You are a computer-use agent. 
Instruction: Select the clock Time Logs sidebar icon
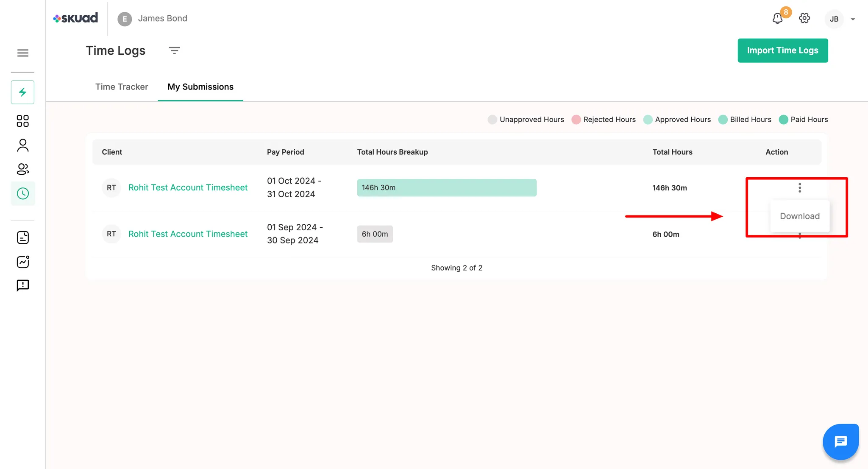(23, 194)
